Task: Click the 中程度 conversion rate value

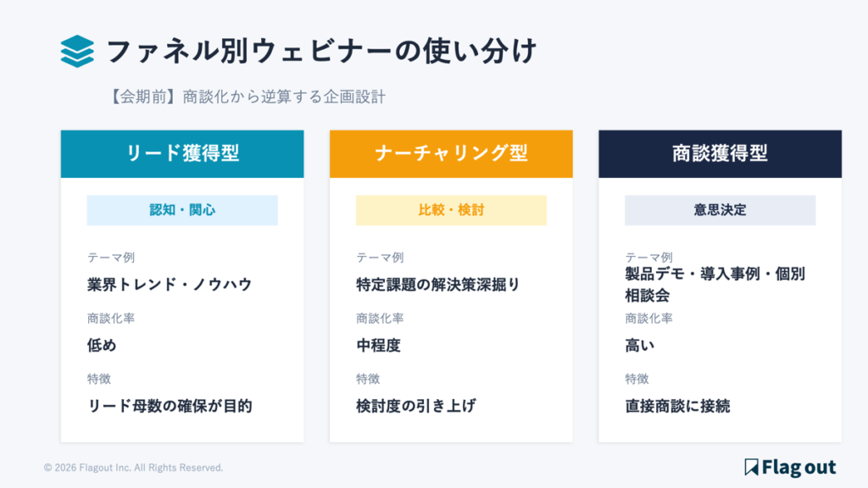Action: 378,345
